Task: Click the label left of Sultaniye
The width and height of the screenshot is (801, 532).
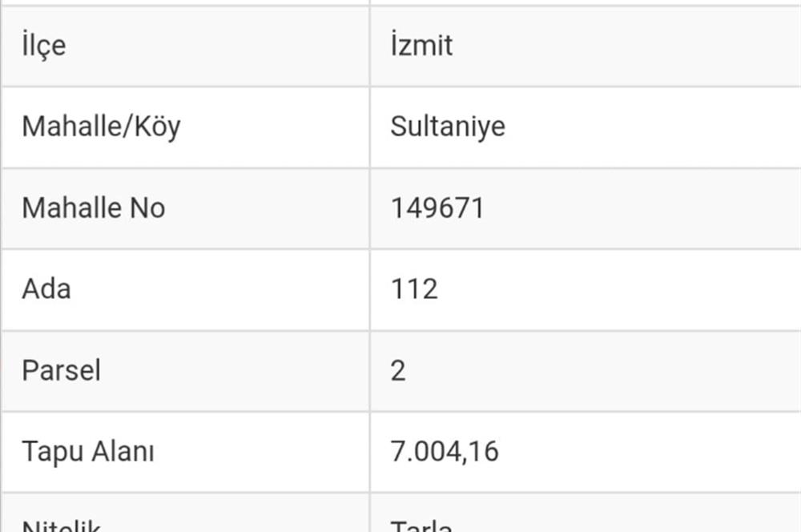Action: click(101, 127)
